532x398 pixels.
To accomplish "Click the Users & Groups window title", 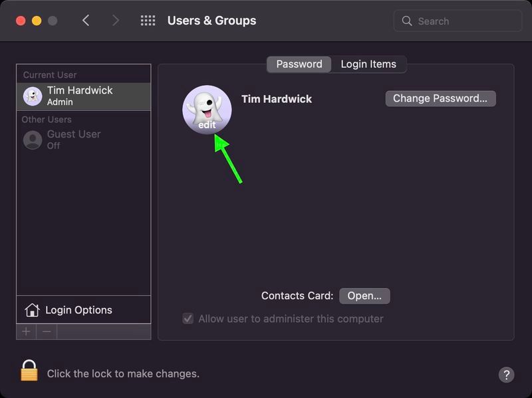I will click(211, 21).
